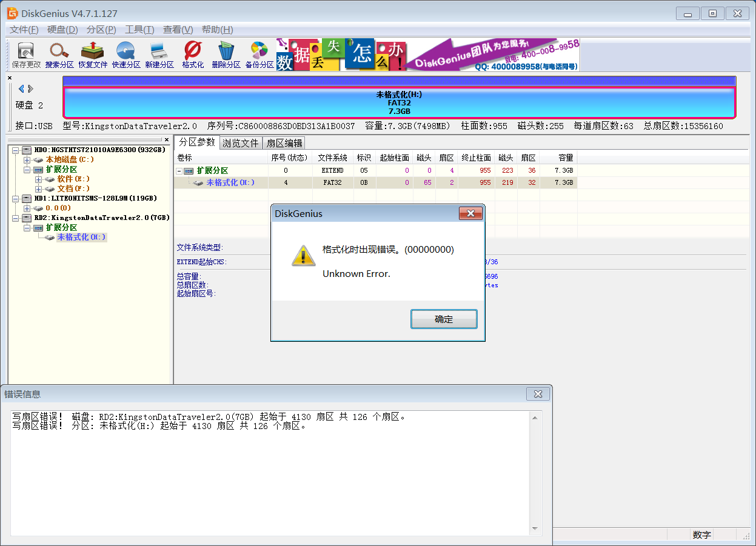
Task: Expand the 文档(F:) tree node
Action: point(38,188)
